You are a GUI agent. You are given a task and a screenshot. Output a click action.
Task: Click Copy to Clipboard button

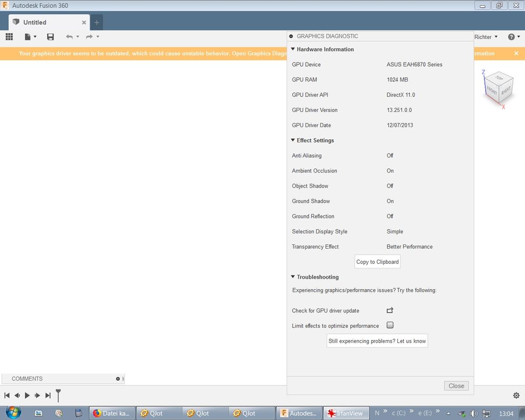[377, 262]
